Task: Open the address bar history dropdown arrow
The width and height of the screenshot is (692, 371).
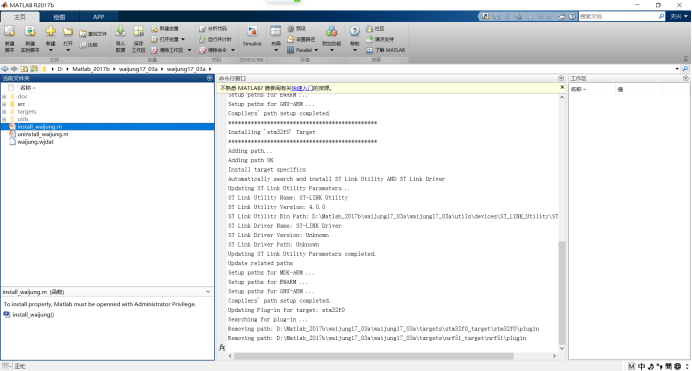Action: click(677, 69)
